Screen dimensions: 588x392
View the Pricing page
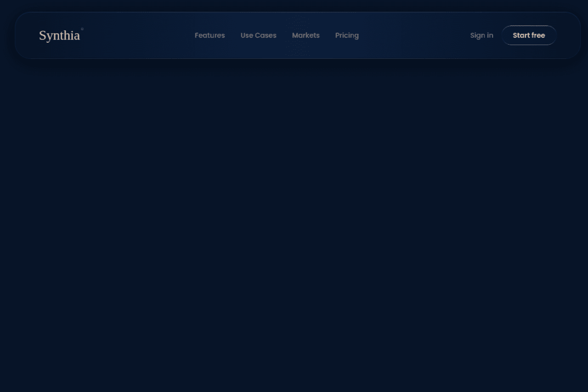click(347, 35)
